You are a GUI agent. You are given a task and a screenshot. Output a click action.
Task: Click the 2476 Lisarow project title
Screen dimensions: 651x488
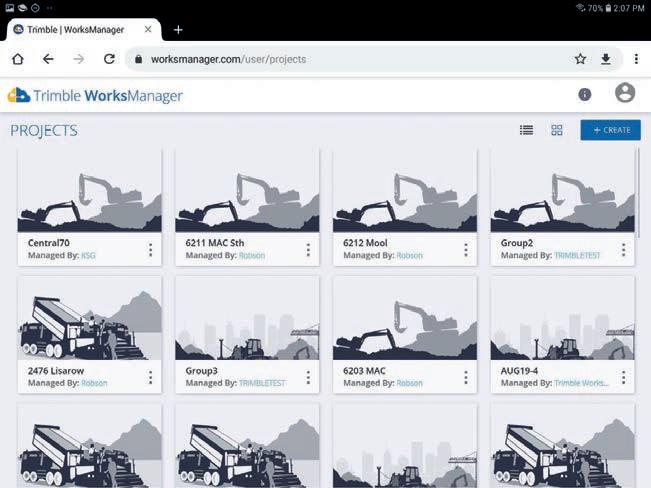(x=56, y=370)
